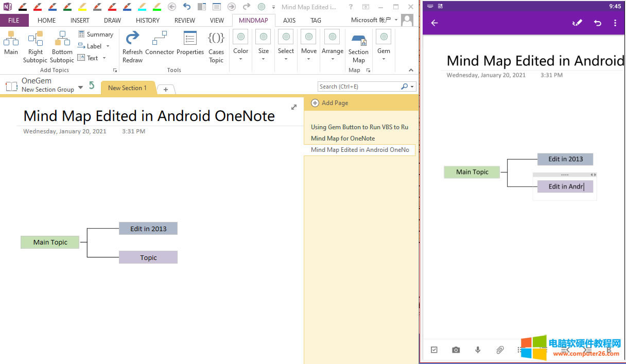Open the REVIEW ribbon tab
Image resolution: width=626 pixels, height=364 pixels.
click(x=184, y=20)
